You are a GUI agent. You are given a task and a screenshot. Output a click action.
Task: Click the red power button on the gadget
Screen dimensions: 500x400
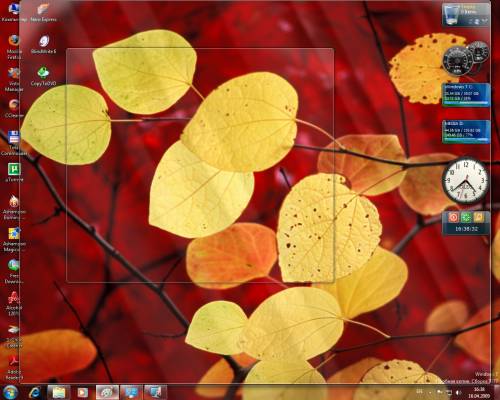point(453,217)
